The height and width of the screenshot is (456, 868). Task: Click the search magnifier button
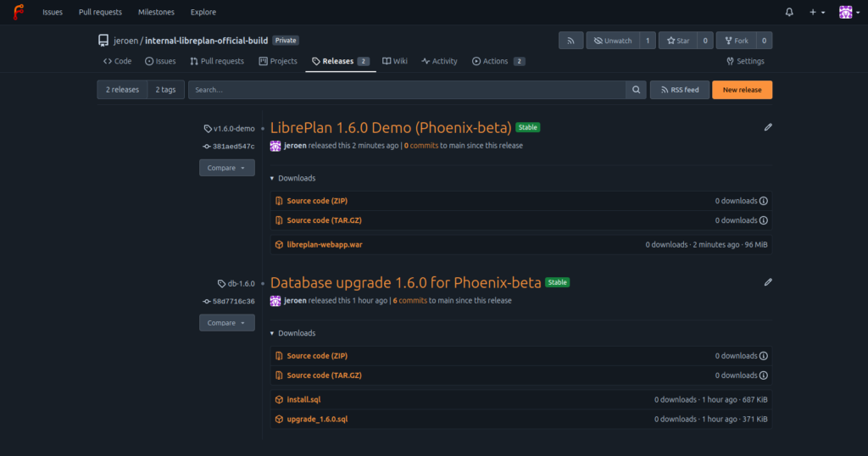pyautogui.click(x=636, y=90)
